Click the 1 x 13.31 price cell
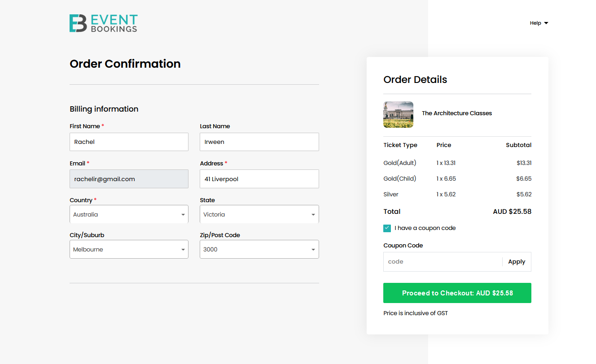596x364 pixels. pos(446,163)
